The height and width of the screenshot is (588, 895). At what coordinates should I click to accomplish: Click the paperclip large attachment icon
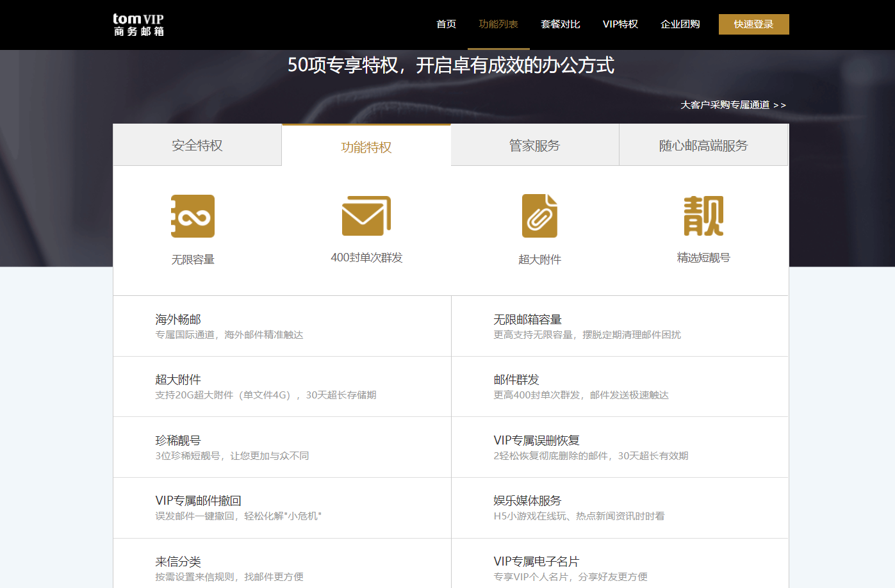(539, 216)
